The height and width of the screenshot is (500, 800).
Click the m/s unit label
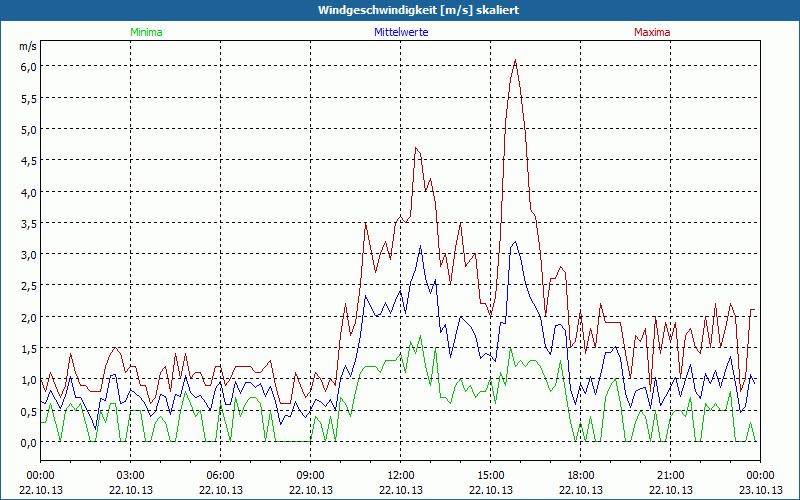(28, 46)
